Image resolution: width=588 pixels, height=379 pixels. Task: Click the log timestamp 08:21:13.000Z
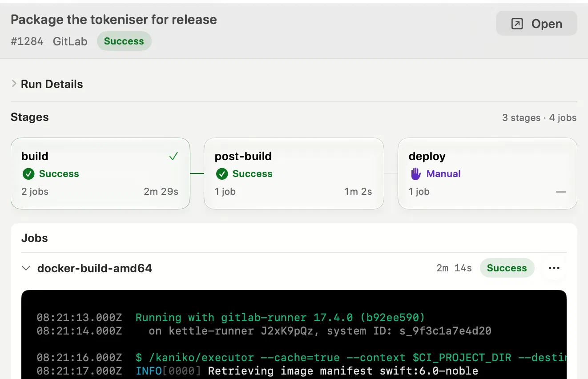coord(79,318)
